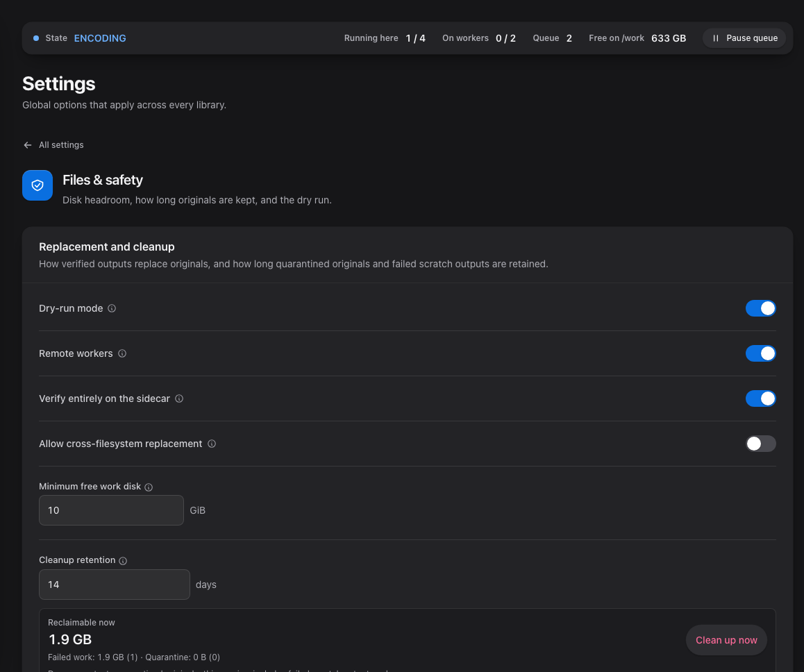
Task: Click the Settings page title
Action: tap(59, 83)
